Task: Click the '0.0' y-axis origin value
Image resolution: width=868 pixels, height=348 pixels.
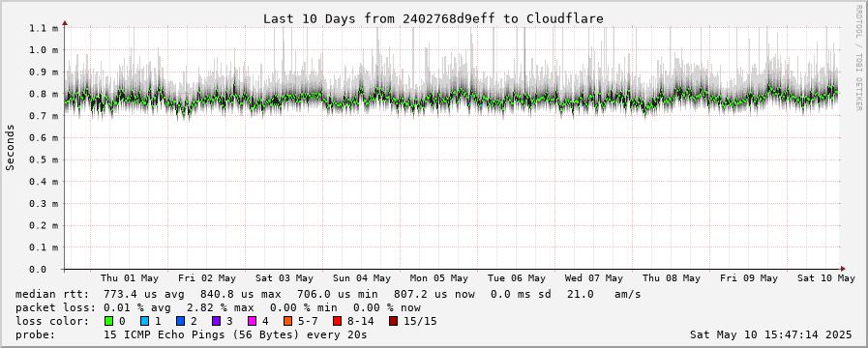Action: click(x=39, y=270)
